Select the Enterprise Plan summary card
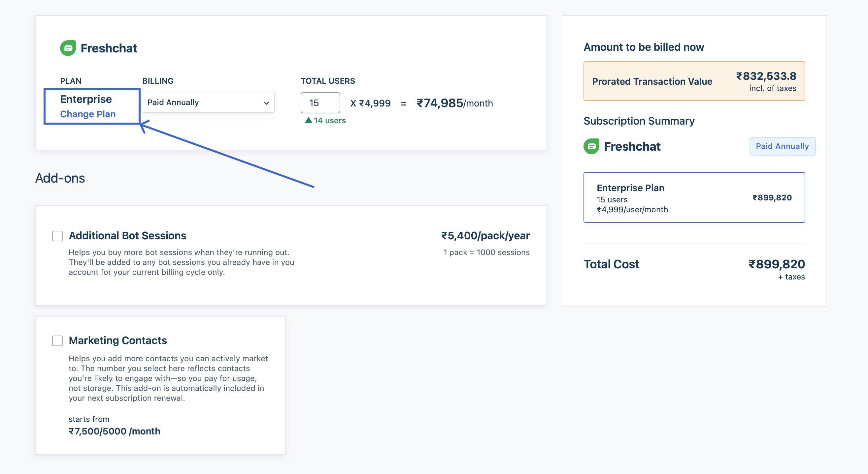 click(694, 197)
